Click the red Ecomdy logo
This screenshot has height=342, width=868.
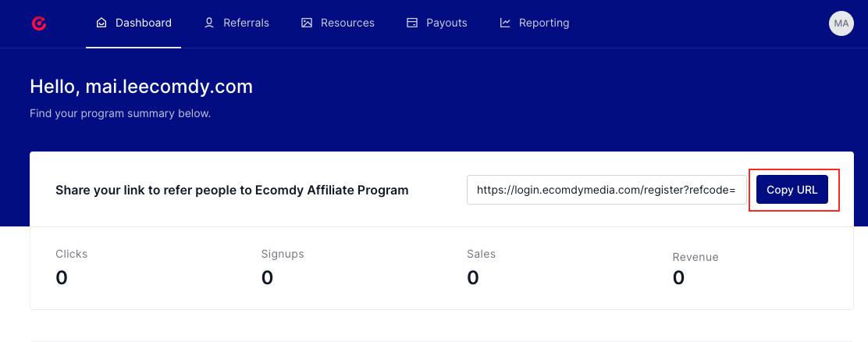pyautogui.click(x=39, y=23)
